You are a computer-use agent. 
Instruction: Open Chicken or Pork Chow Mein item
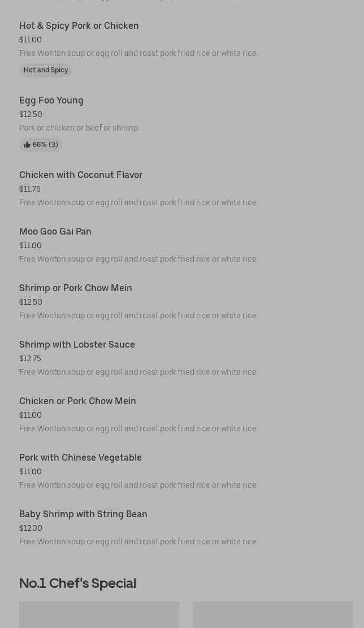(77, 401)
